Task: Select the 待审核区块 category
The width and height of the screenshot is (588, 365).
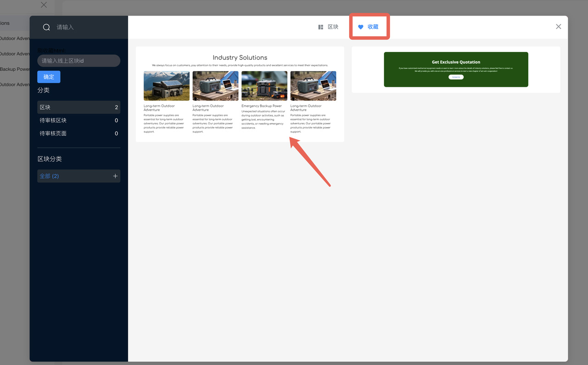Action: [79, 120]
